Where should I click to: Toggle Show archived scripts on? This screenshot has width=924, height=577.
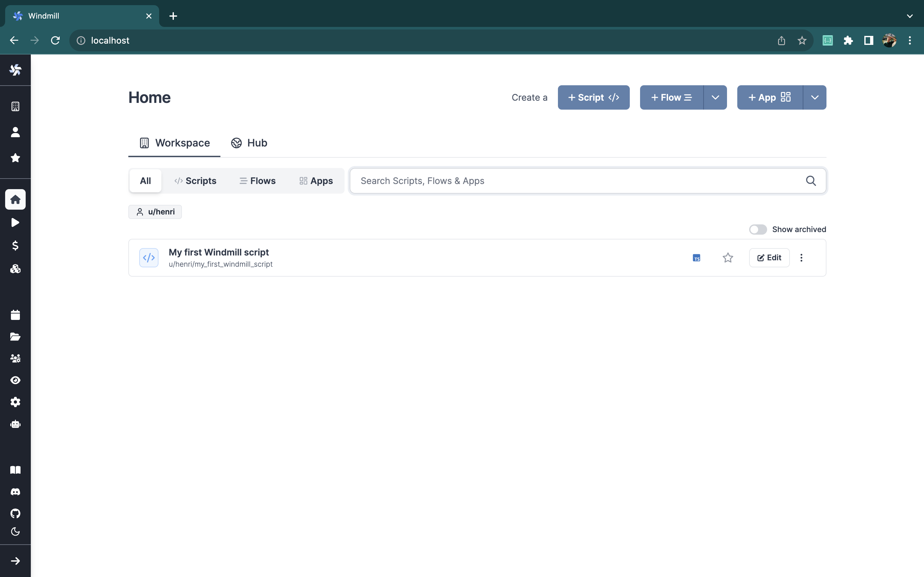(757, 229)
